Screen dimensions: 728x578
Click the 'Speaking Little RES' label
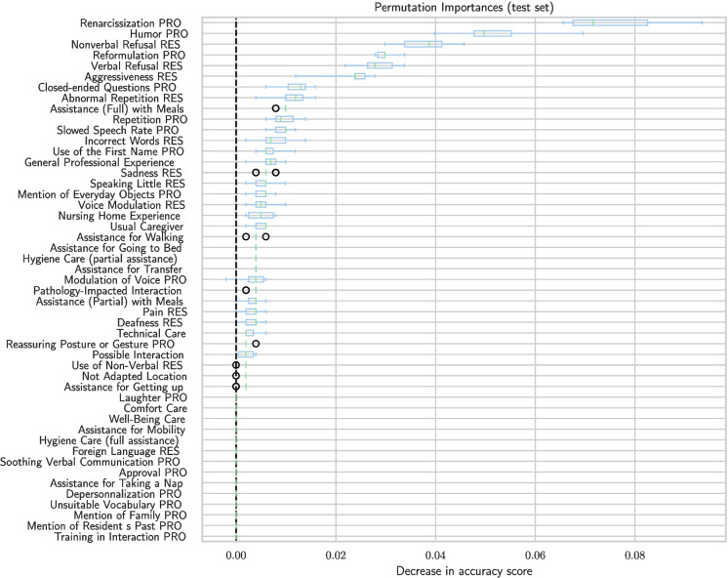tap(138, 184)
